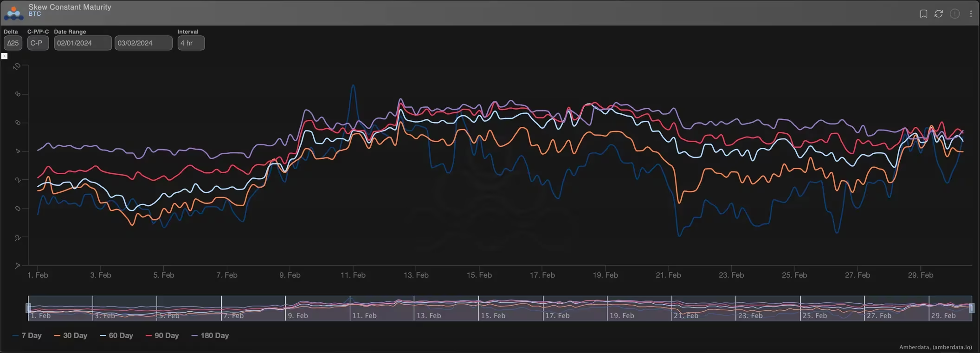This screenshot has height=353, width=980.
Task: Toggle 180 Day series visibility
Action: tap(210, 335)
